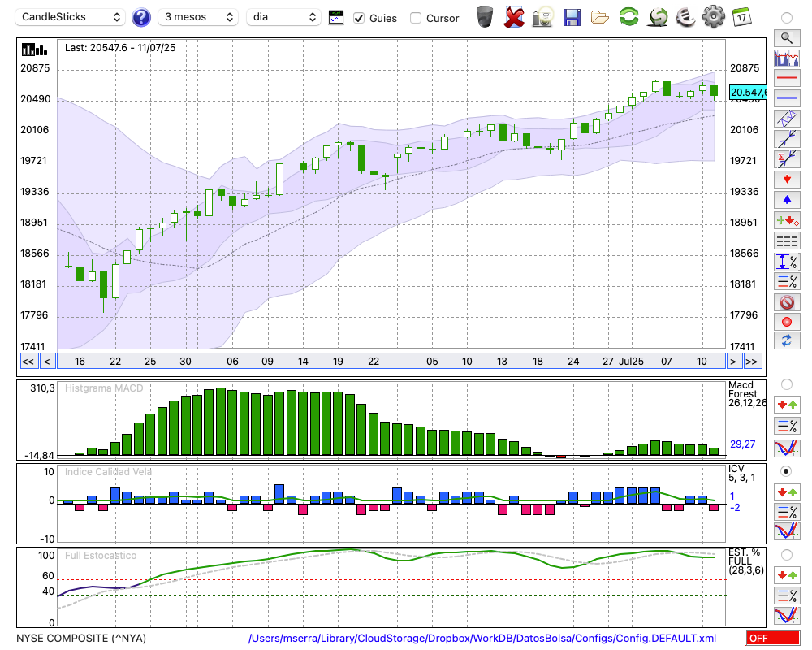The height and width of the screenshot is (650, 812).
Task: Click the 'EST. % FULL (28,3,6)' label
Action: [x=746, y=561]
